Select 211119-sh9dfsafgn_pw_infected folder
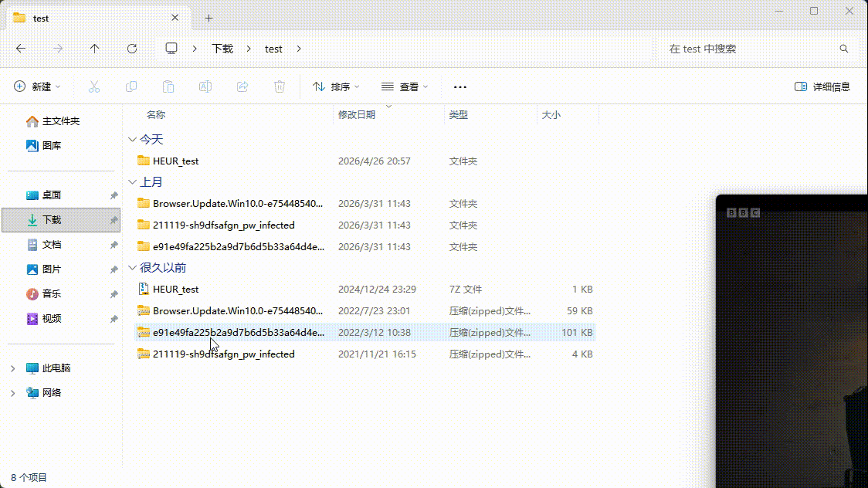 [364, 225]
